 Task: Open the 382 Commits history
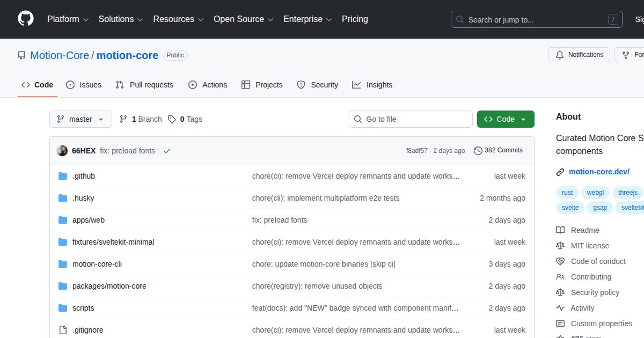click(503, 151)
